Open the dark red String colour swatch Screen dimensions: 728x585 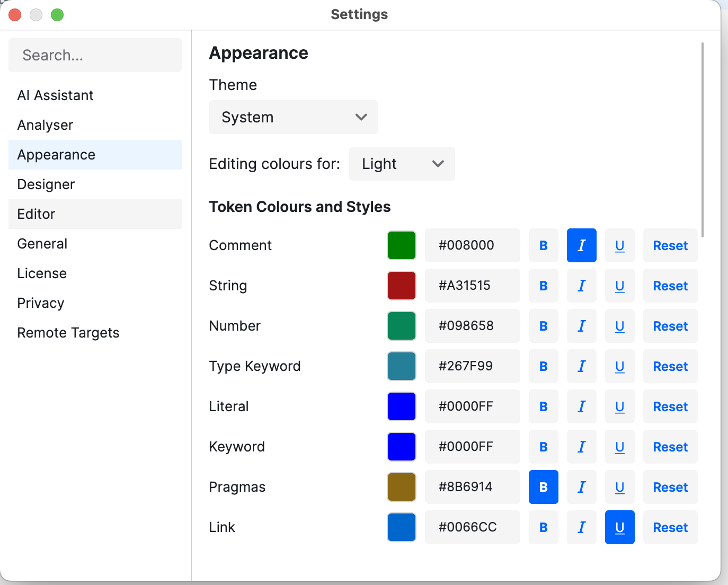(402, 286)
